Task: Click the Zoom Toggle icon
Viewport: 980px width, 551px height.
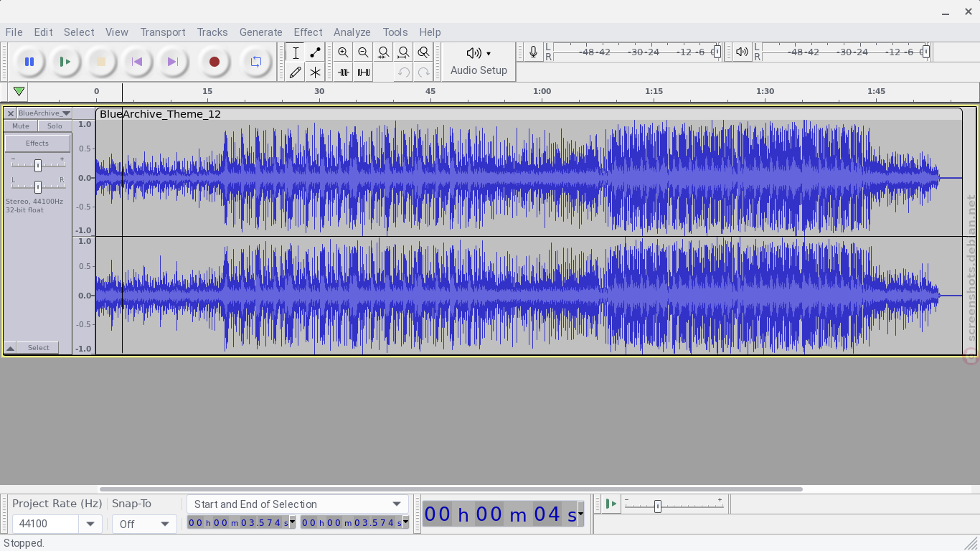Action: point(423,52)
